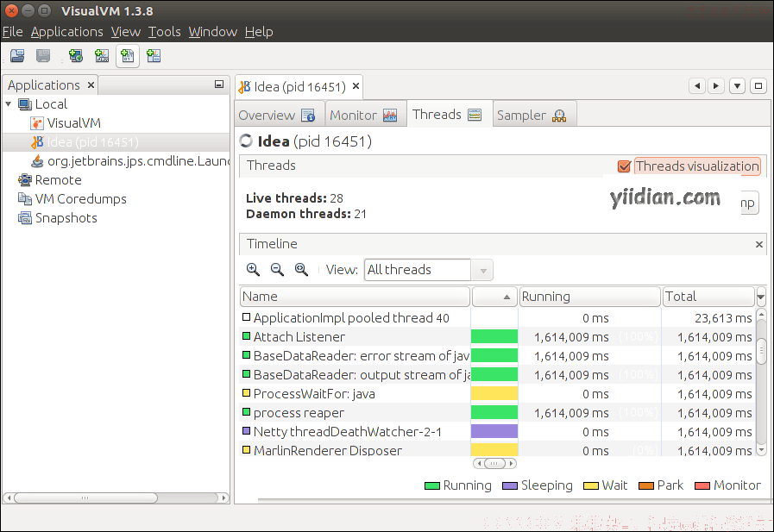Click the Java icon beside org.jetbrains.jps.cmdline
This screenshot has width=774, height=532.
tap(37, 161)
